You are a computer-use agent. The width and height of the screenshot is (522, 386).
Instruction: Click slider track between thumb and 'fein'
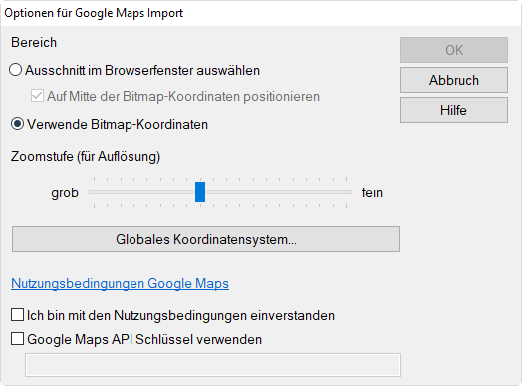tap(278, 192)
